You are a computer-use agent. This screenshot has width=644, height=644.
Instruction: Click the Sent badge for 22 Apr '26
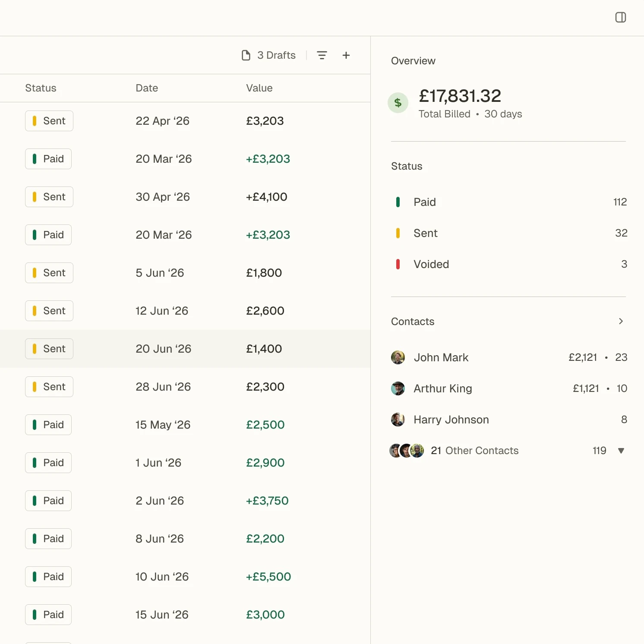[49, 121]
